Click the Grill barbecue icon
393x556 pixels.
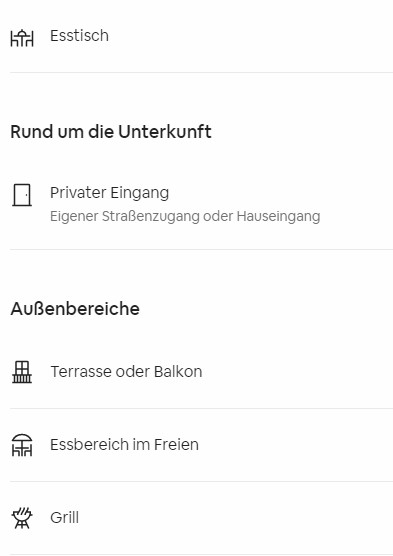click(22, 518)
